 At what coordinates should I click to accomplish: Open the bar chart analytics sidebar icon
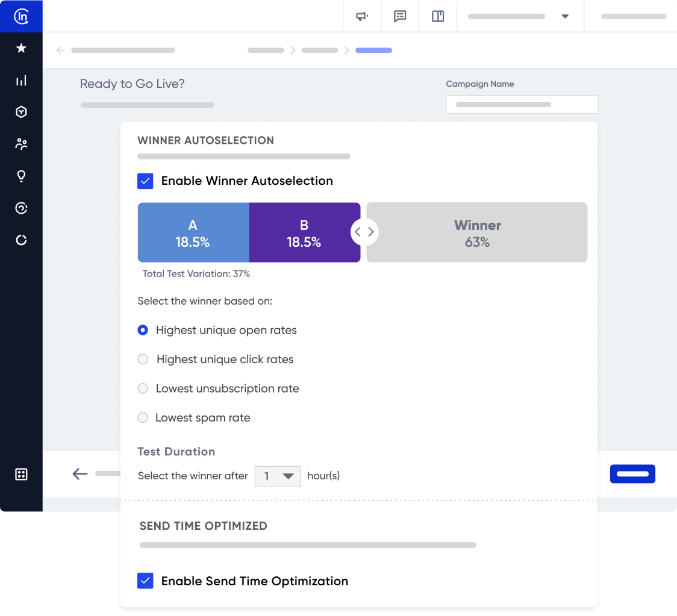click(x=21, y=80)
